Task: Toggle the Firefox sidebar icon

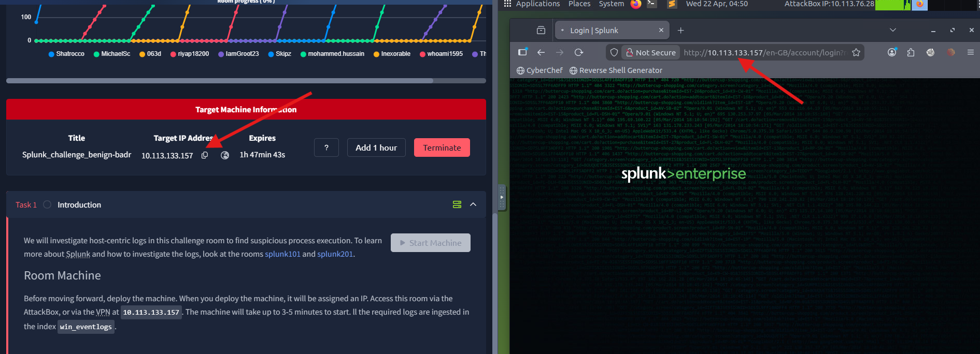Action: [522, 52]
